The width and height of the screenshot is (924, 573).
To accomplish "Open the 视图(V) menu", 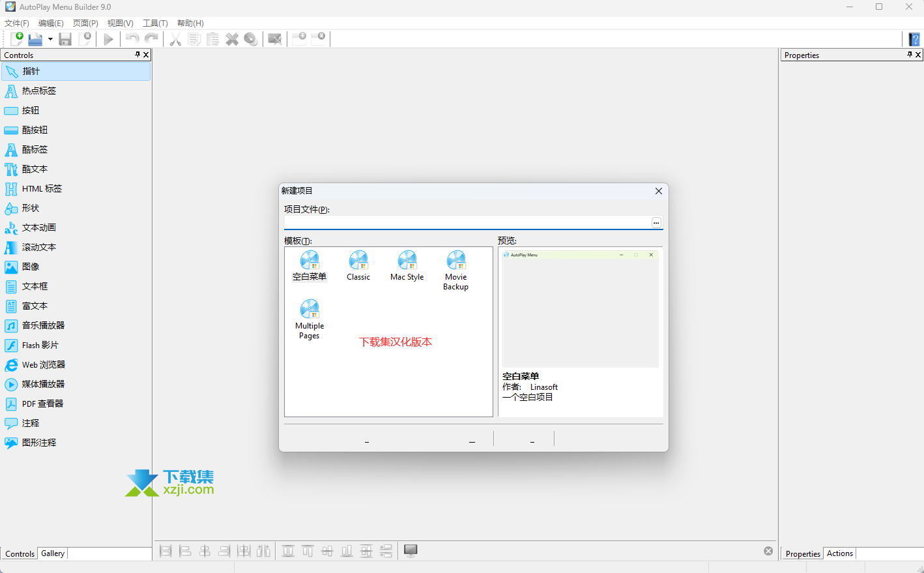I will click(x=121, y=23).
